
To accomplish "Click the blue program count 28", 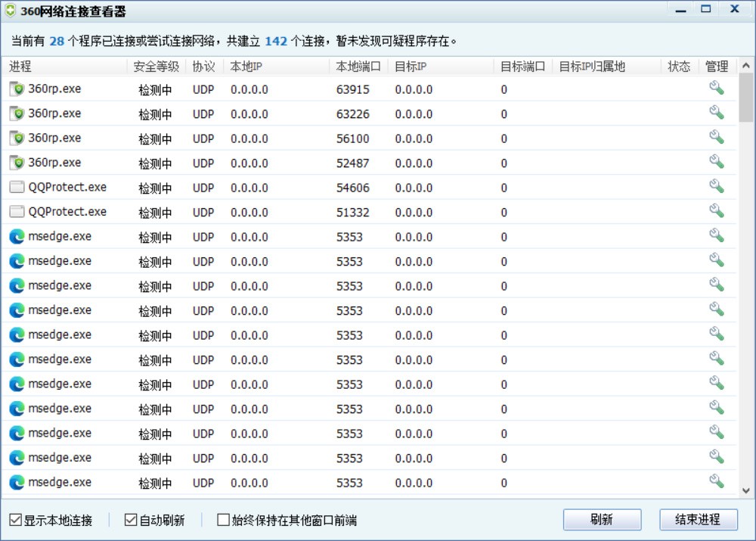I will point(57,41).
